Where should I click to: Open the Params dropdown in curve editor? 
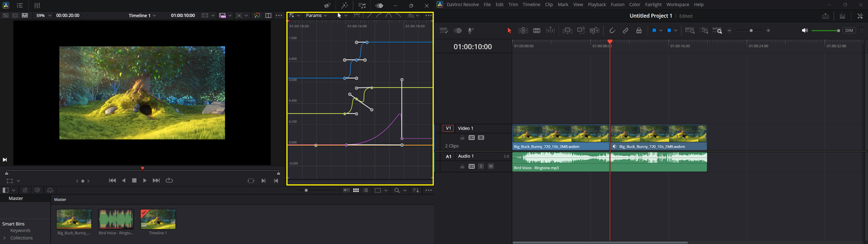click(x=316, y=15)
